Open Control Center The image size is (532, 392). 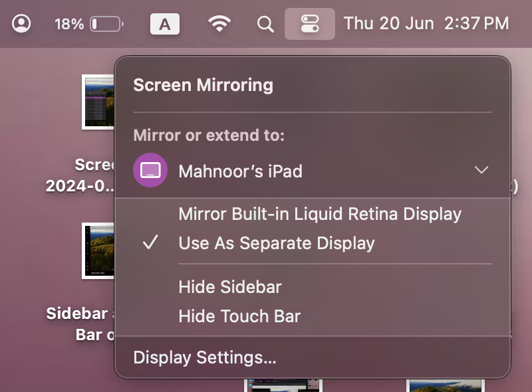(x=309, y=23)
